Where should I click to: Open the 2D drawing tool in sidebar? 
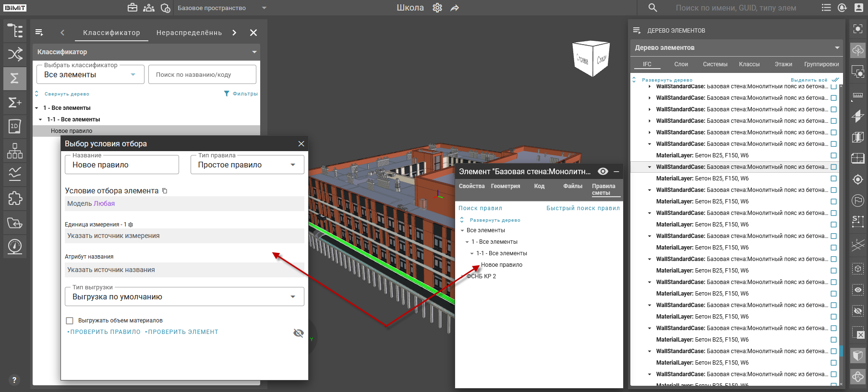[x=14, y=126]
